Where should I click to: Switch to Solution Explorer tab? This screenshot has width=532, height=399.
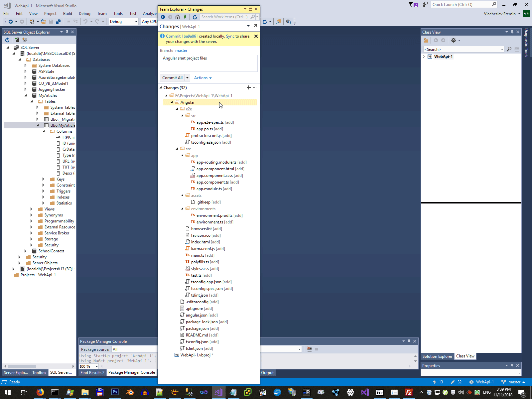[x=437, y=356]
